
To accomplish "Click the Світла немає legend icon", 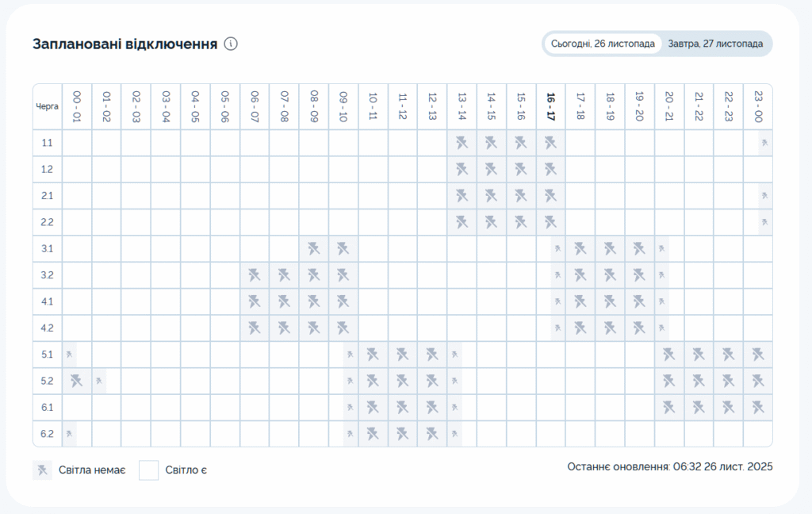I will coord(42,470).
